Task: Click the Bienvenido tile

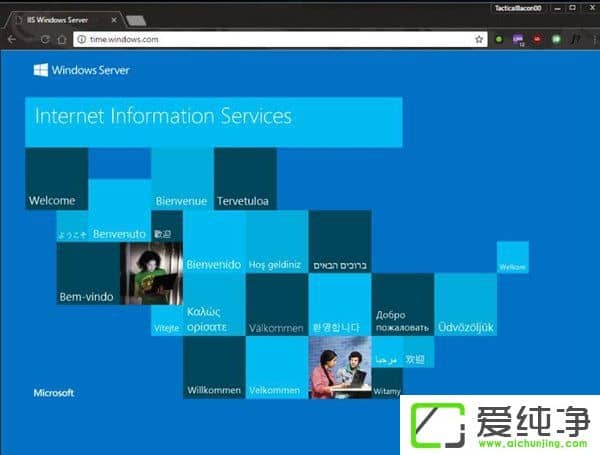Action: tap(214, 242)
